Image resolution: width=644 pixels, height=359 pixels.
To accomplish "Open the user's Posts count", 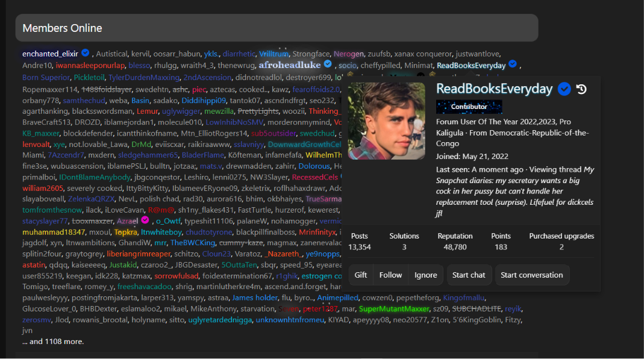I will click(x=360, y=247).
